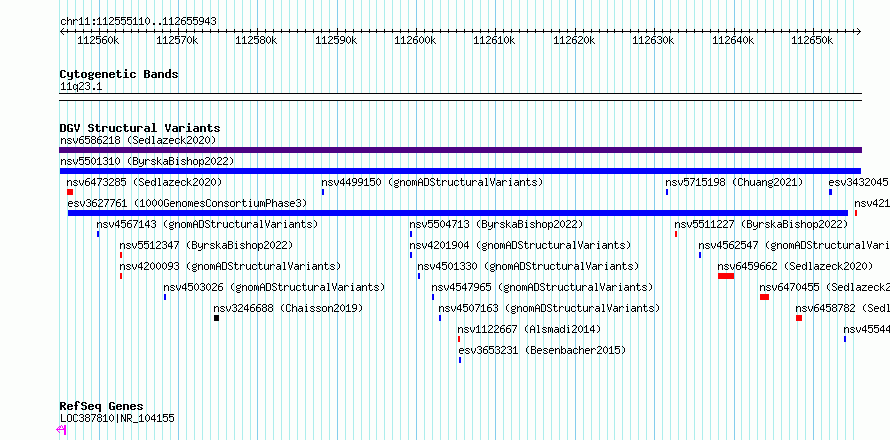Select the red nsv6458782 variant block
This screenshot has width=890, height=440.
tap(799, 318)
